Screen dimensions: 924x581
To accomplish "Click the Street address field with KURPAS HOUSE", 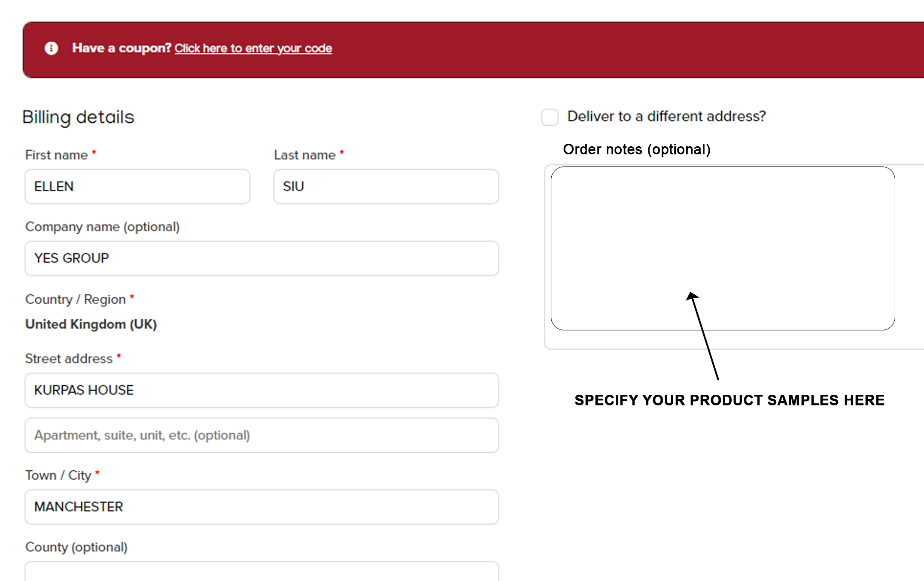I will 261,390.
